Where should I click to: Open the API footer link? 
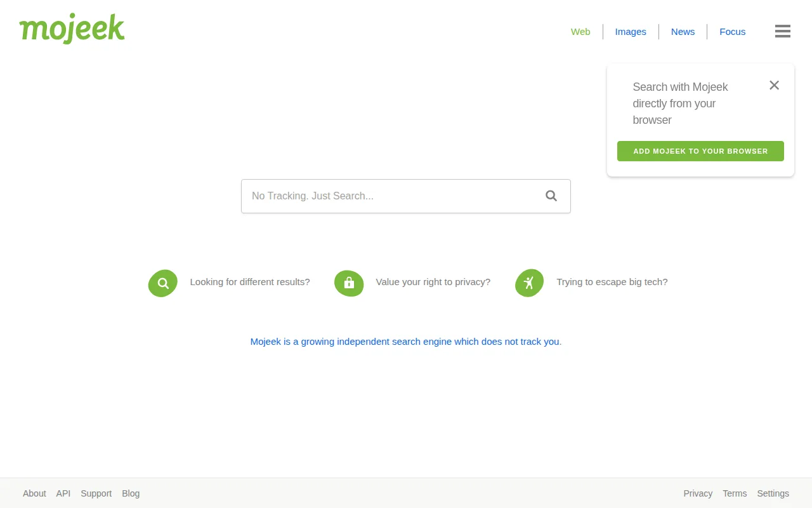[63, 493]
